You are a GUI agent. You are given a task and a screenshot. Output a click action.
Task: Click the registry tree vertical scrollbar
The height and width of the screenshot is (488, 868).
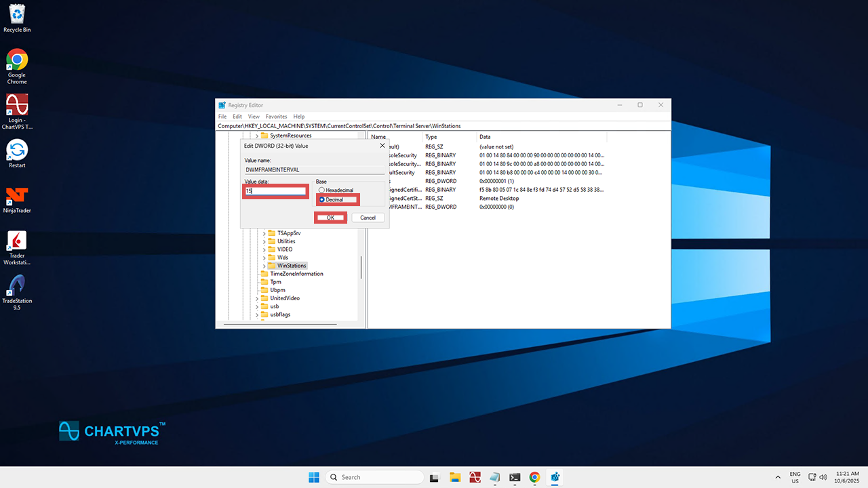point(361,267)
